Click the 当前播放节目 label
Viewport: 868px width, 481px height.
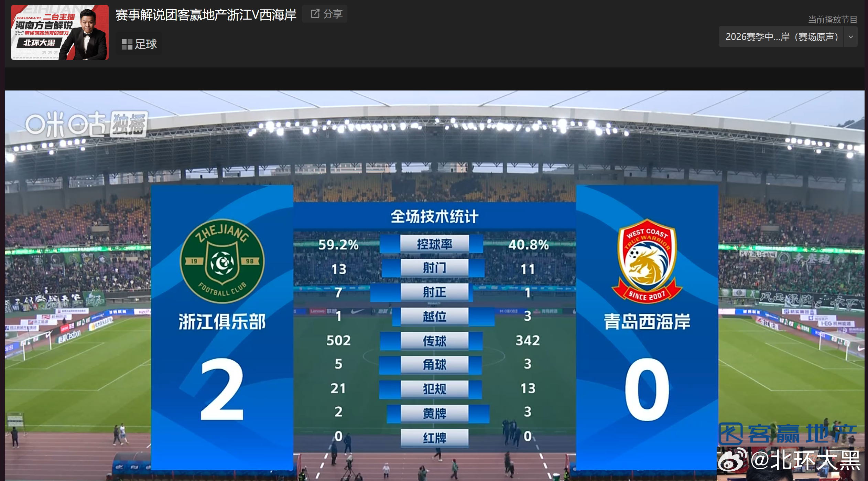pos(832,19)
